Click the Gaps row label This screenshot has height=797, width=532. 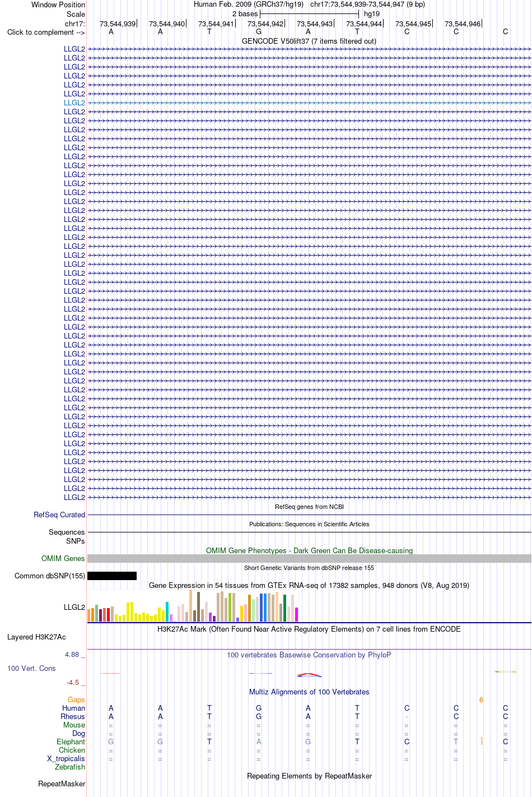point(76,699)
